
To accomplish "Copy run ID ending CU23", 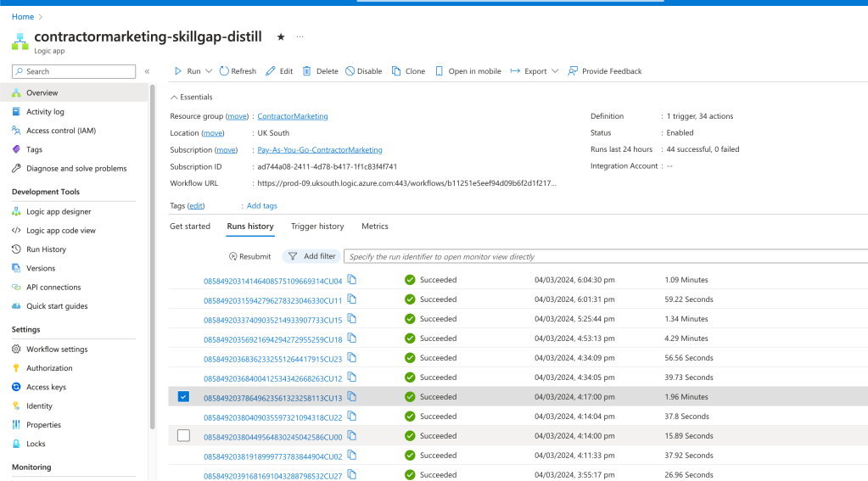I will [351, 357].
